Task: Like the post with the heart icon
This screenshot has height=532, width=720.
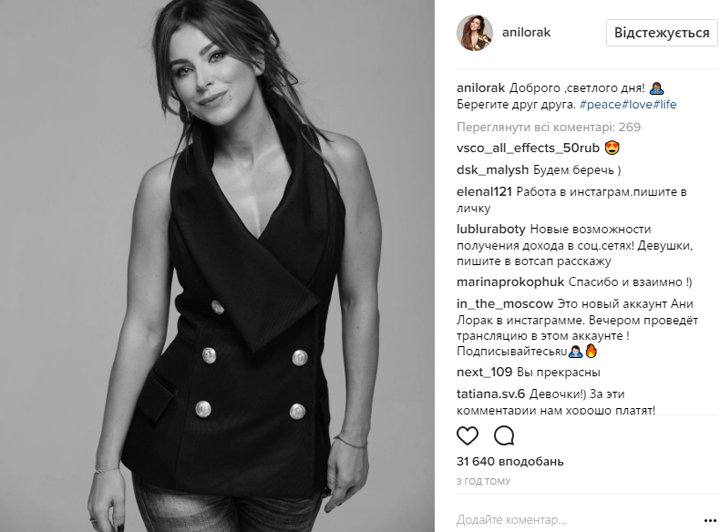Action: (x=467, y=436)
